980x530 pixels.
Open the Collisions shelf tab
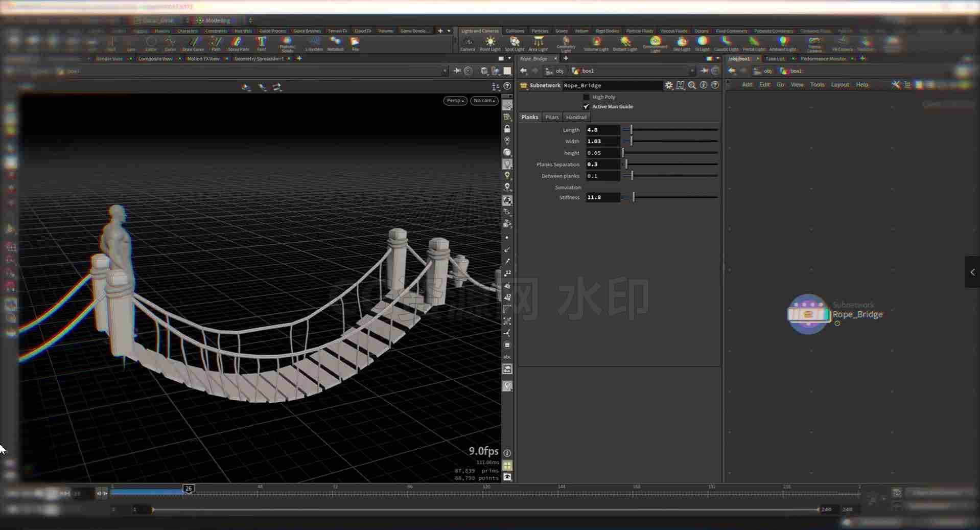(x=515, y=31)
